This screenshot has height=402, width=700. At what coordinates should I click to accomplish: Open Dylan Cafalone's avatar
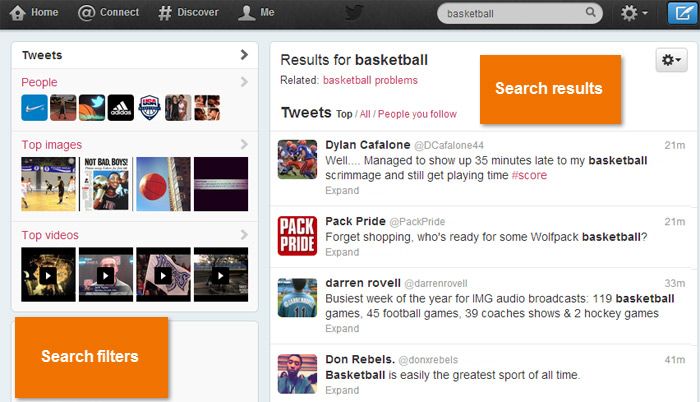297,159
